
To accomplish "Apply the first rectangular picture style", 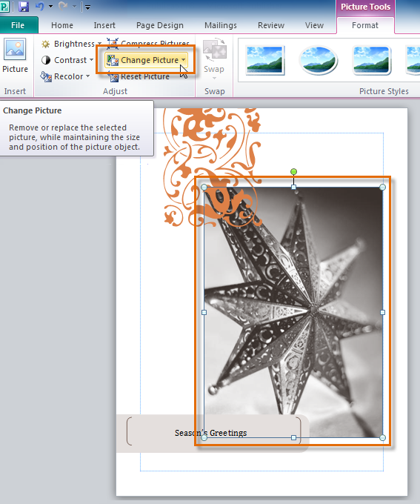I will 264,60.
